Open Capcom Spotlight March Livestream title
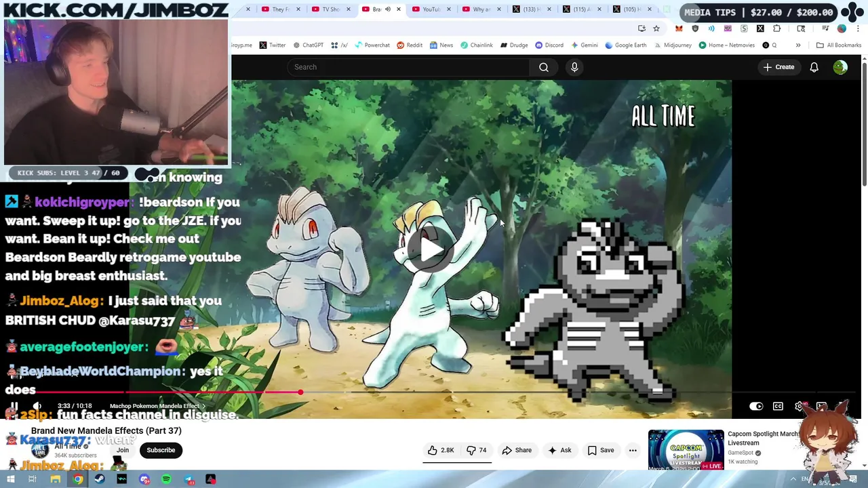868x488 pixels. pos(763,438)
